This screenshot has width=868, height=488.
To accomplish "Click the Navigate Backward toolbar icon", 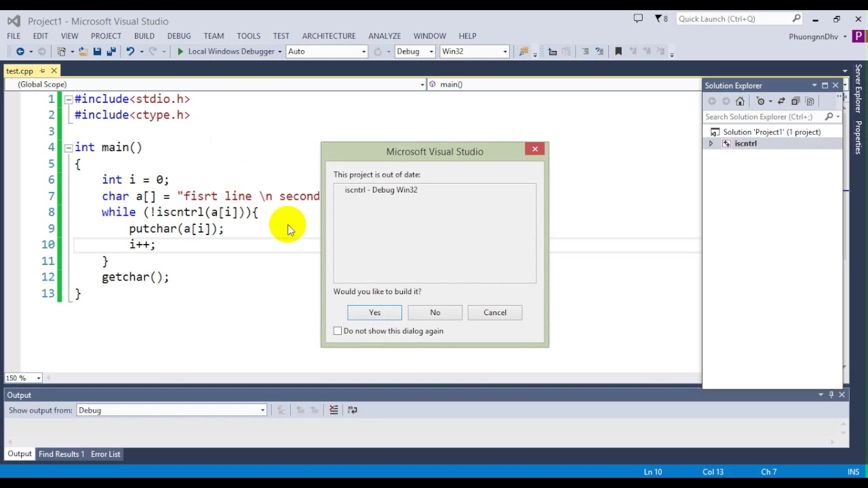I will coord(20,52).
